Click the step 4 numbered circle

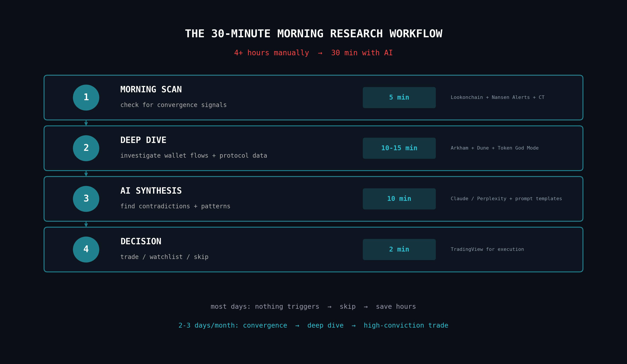86,250
